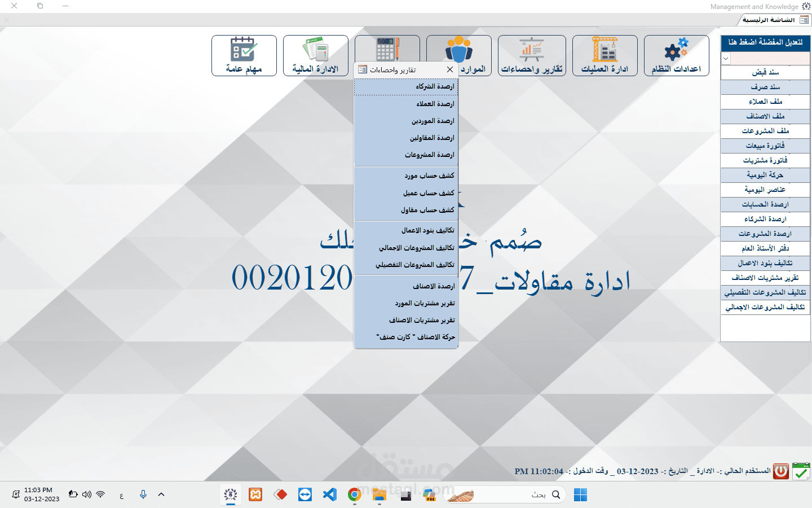Open TeamViewer from the taskbar
Screen dimensions: 812x508
tap(305, 495)
